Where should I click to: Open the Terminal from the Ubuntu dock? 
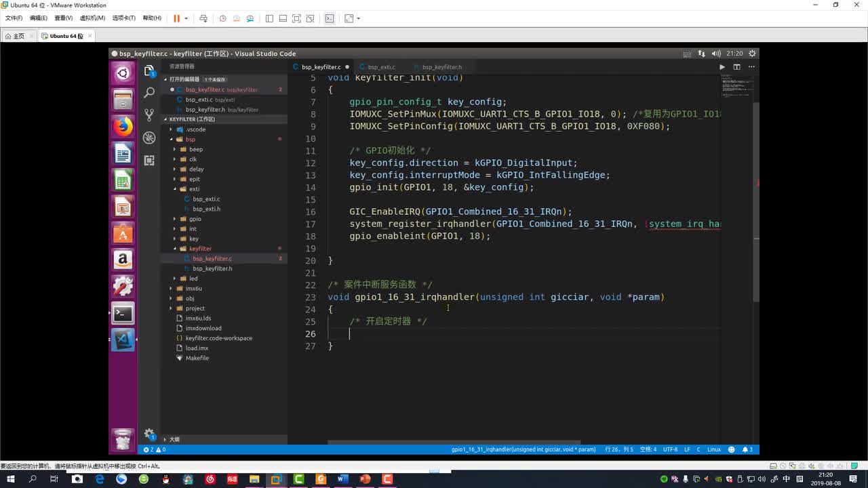(x=123, y=313)
